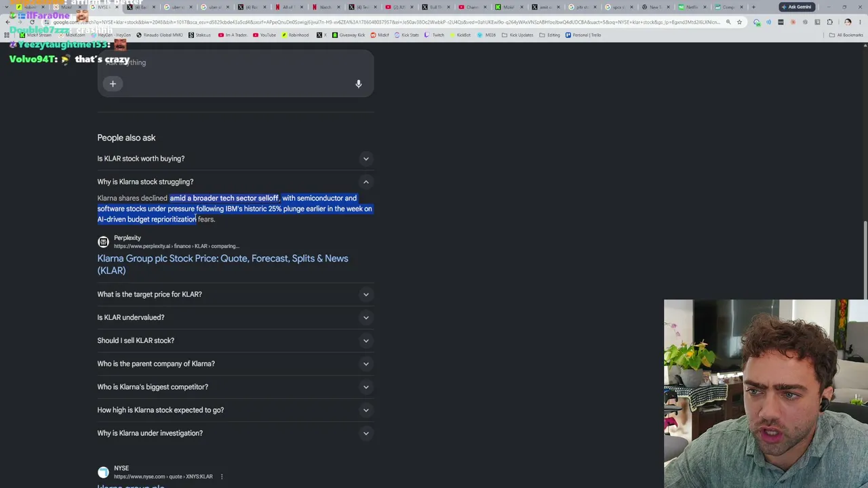Screen dimensions: 868x488
Task: Click the address bar URL
Action: [x=387, y=22]
